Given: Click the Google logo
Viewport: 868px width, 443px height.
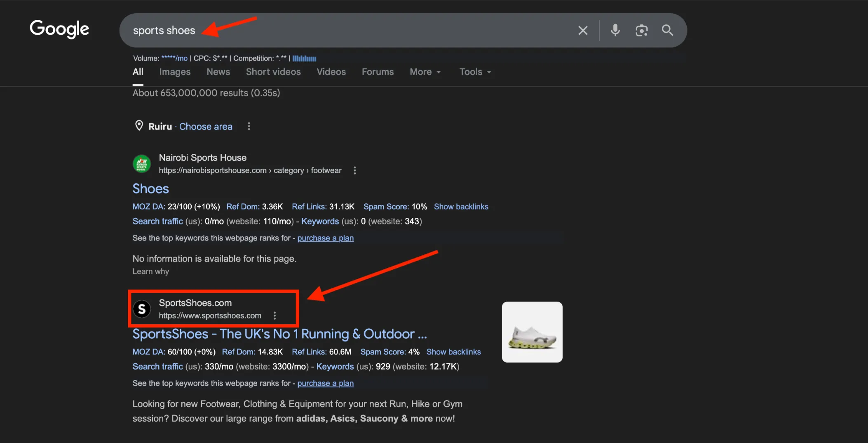Looking at the screenshot, I should [x=59, y=29].
